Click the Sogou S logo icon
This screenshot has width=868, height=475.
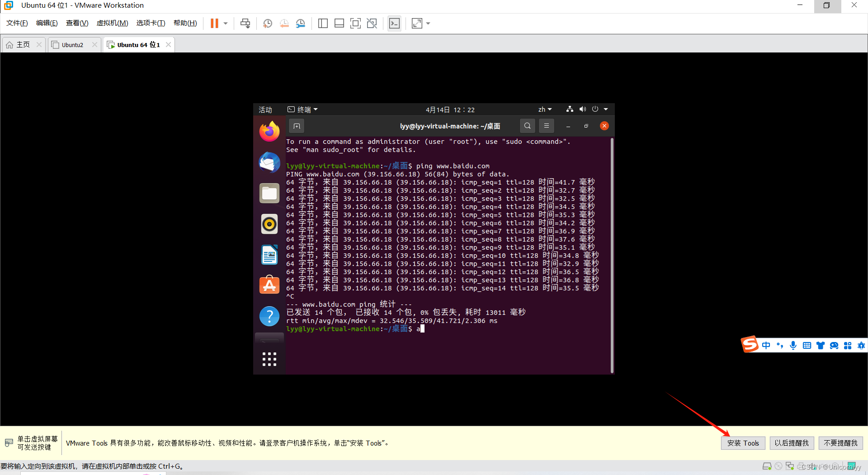pos(750,345)
